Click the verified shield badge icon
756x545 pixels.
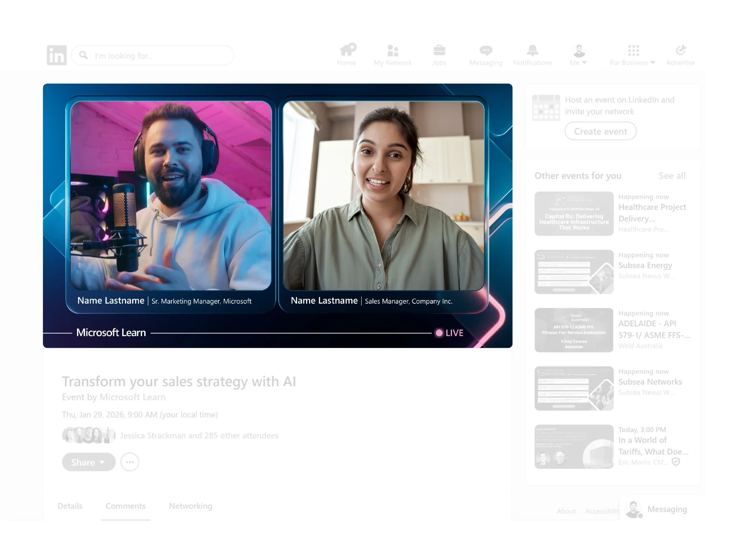pos(676,462)
